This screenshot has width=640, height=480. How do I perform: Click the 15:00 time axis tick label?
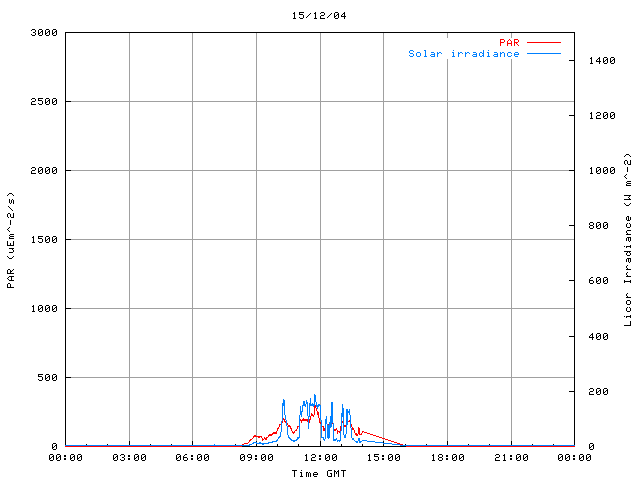(384, 458)
